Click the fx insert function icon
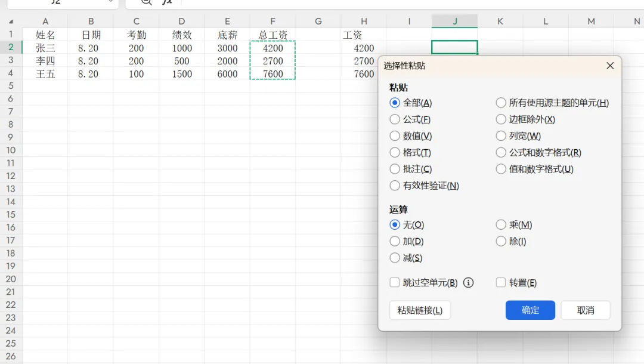 point(167,2)
